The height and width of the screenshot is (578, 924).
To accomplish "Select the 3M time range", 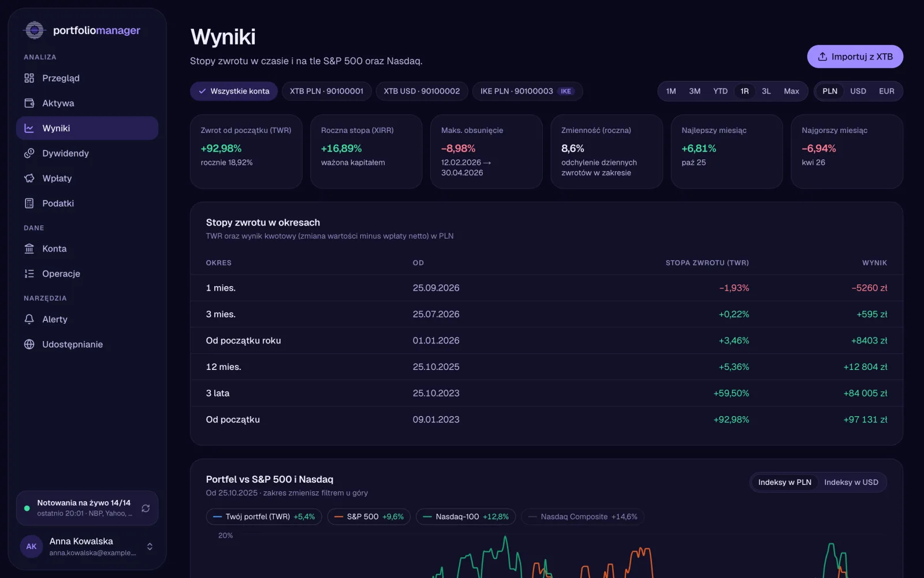I will [x=695, y=91].
